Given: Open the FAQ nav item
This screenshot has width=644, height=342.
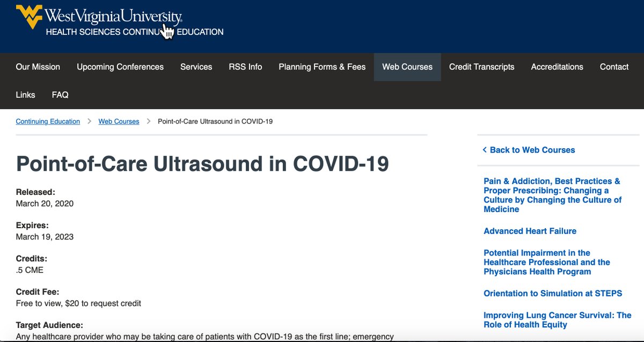Looking at the screenshot, I should click(x=60, y=95).
